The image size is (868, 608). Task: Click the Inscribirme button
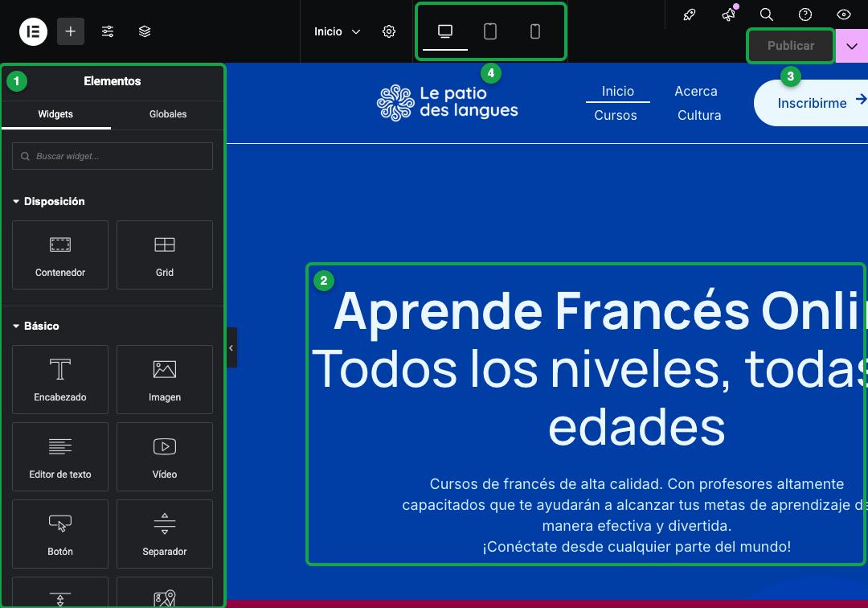(x=812, y=103)
